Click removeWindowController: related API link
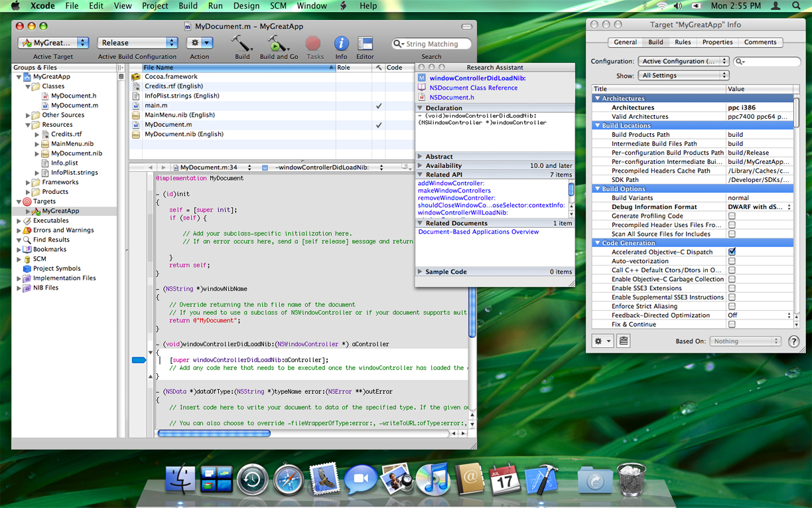The width and height of the screenshot is (812, 508). [x=456, y=198]
